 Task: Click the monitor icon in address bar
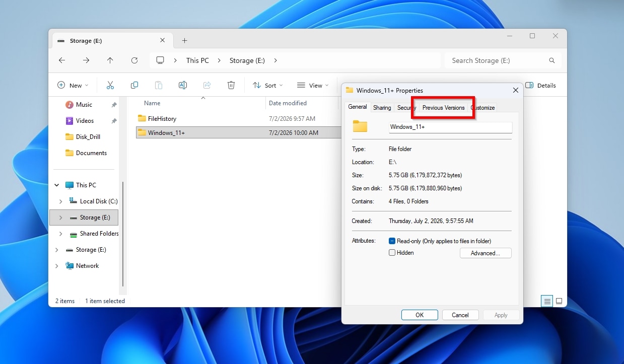(160, 60)
